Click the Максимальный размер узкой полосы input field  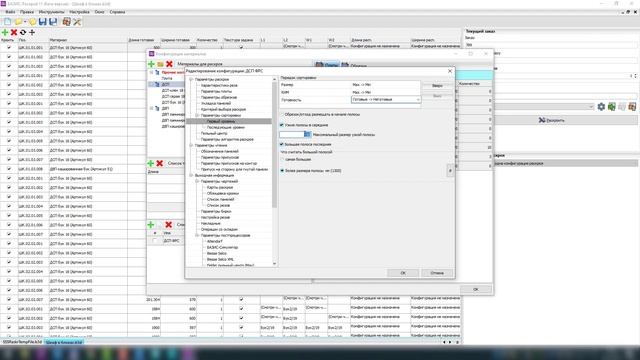tap(292, 134)
